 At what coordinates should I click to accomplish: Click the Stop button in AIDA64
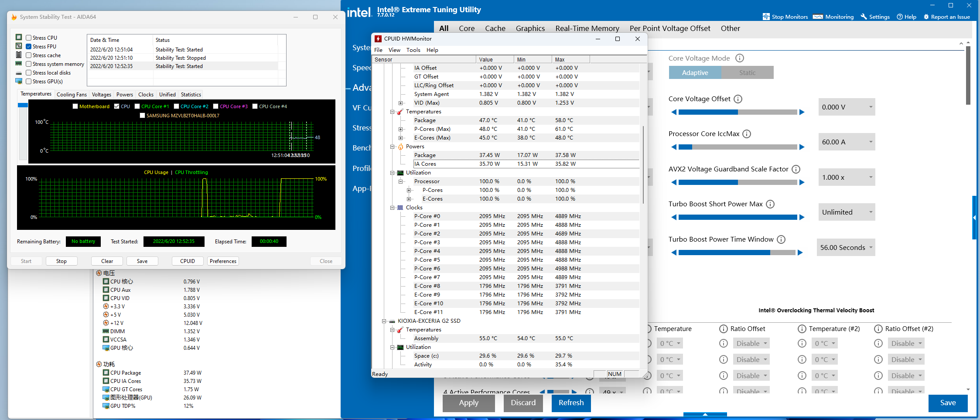click(61, 261)
